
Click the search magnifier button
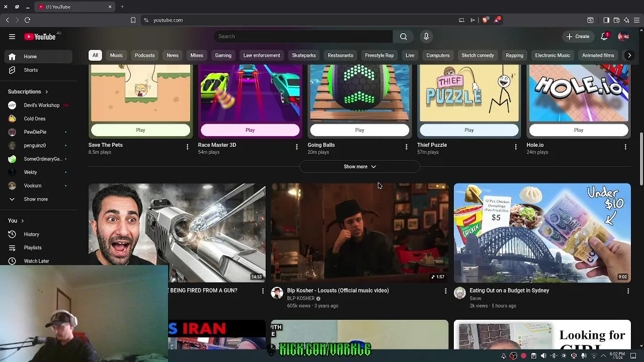click(x=403, y=36)
